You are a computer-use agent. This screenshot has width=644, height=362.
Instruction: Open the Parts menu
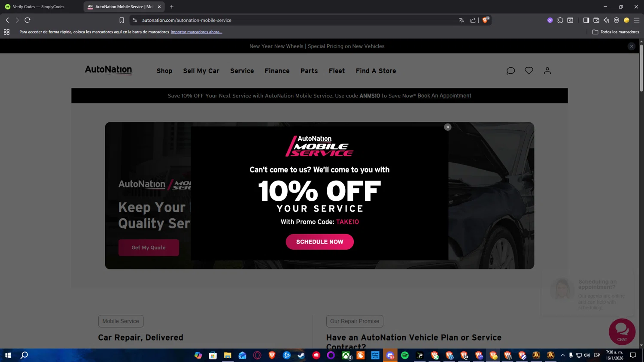pyautogui.click(x=309, y=71)
